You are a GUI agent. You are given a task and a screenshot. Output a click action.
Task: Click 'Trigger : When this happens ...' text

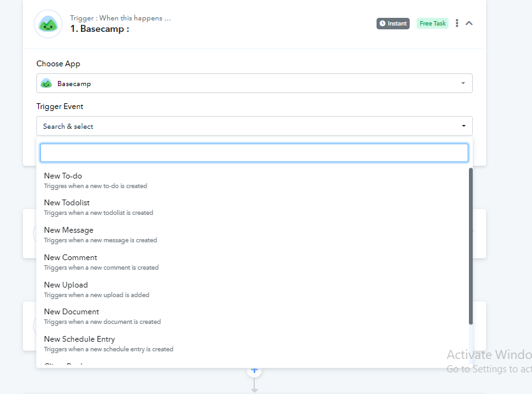120,18
